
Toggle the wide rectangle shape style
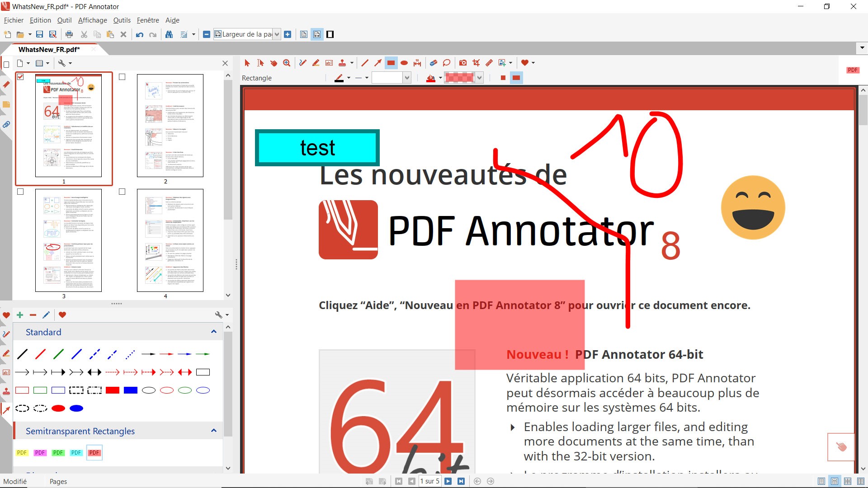516,78
